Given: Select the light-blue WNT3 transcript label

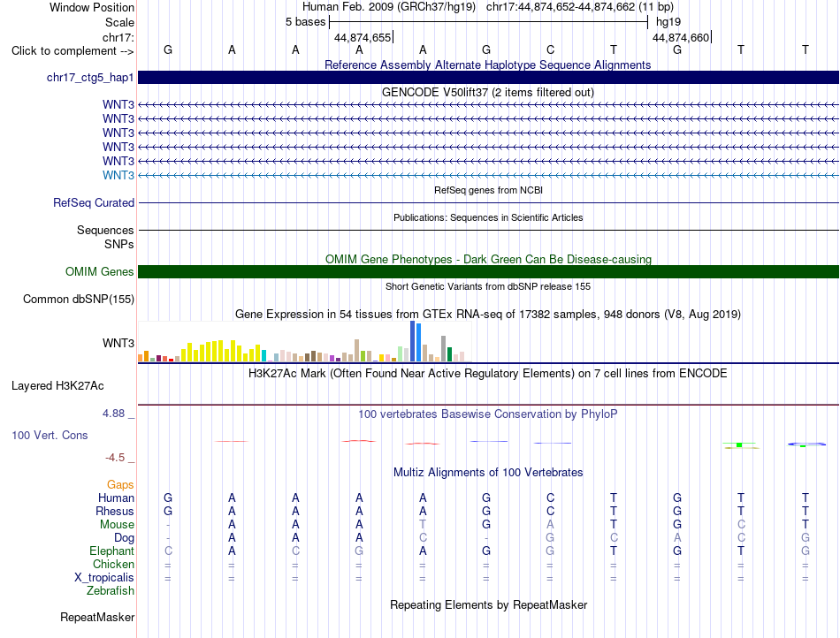Looking at the screenshot, I should coord(118,175).
